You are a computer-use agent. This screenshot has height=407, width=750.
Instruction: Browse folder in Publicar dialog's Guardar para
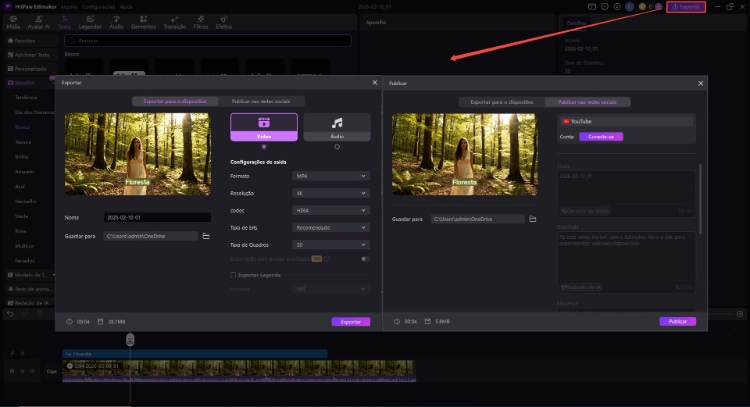click(533, 218)
